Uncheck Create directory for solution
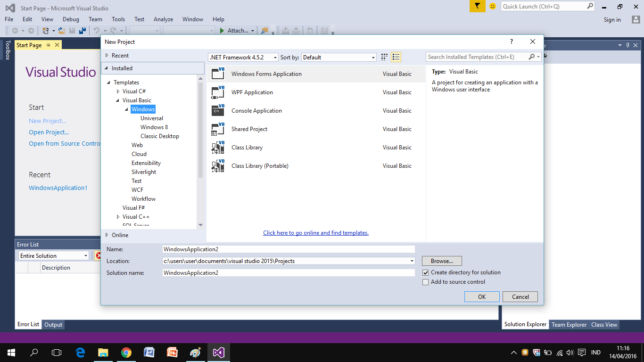Screen dimensions: 644x362 (x=426, y=272)
